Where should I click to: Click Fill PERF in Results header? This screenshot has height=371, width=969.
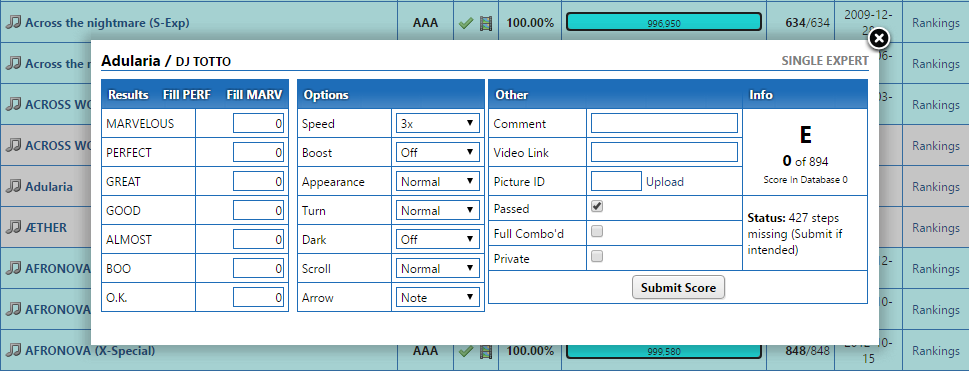tap(187, 95)
